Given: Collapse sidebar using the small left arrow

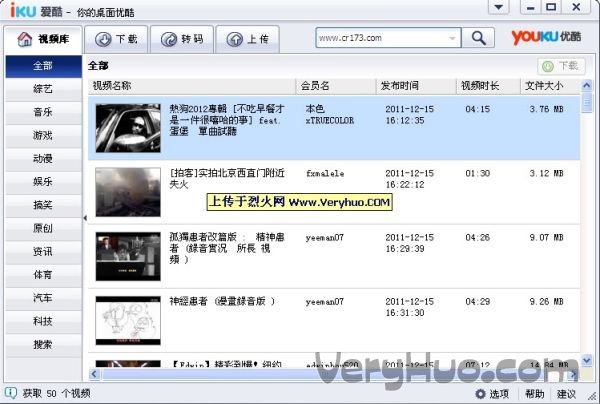Looking at the screenshot, I should tap(85, 218).
